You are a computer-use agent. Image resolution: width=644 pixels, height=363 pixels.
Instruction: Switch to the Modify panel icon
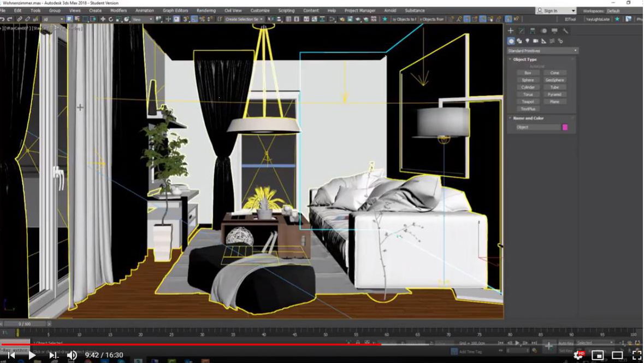pos(522,31)
